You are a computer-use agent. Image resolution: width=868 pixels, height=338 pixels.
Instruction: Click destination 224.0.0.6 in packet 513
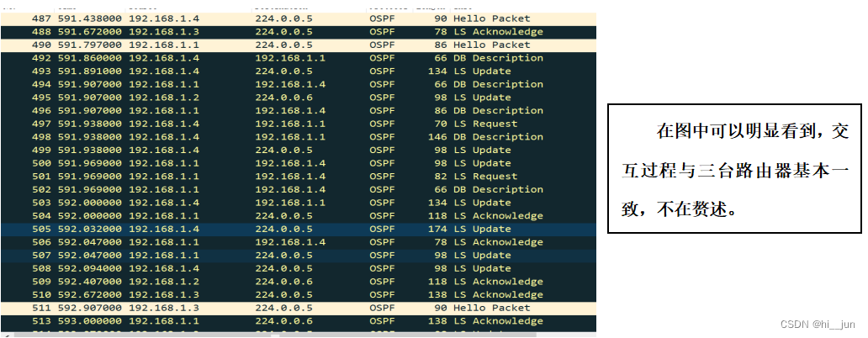click(x=284, y=321)
